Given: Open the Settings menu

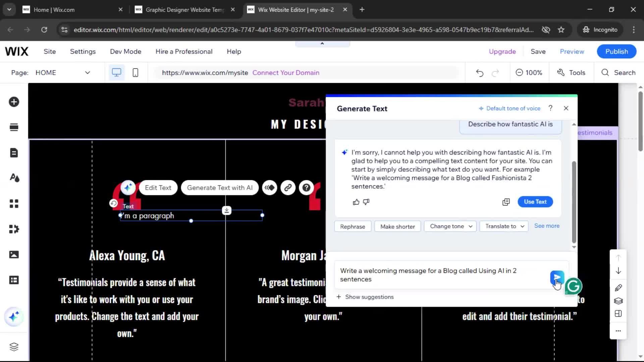Looking at the screenshot, I should coord(83,52).
